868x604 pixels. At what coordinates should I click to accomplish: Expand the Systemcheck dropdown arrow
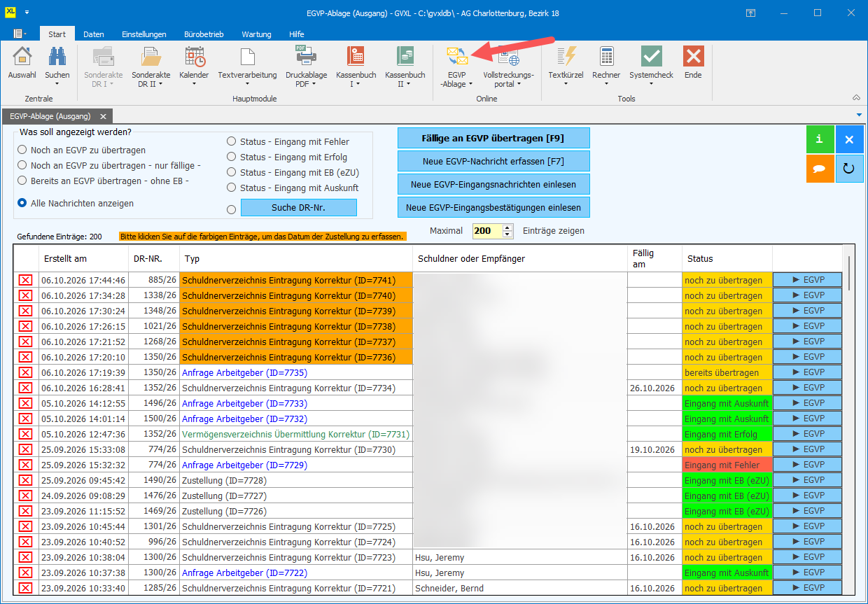tap(651, 84)
